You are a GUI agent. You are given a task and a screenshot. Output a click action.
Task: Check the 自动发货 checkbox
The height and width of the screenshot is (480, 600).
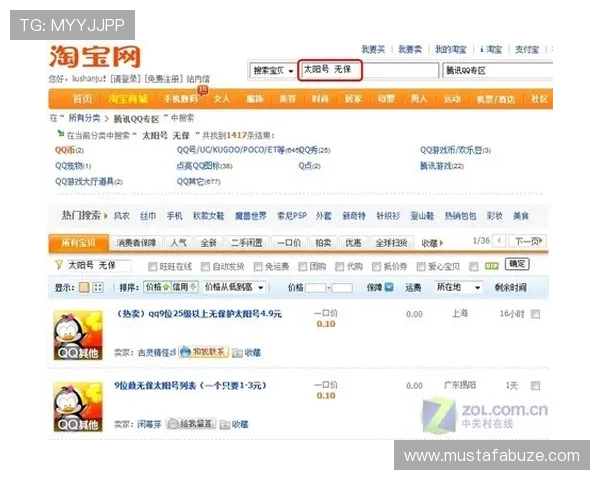point(205,266)
